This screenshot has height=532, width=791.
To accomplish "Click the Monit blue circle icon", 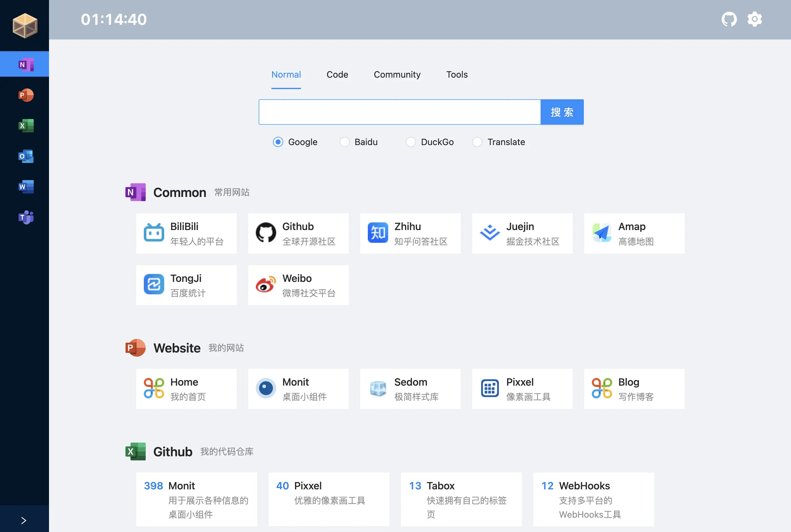I will pos(266,388).
